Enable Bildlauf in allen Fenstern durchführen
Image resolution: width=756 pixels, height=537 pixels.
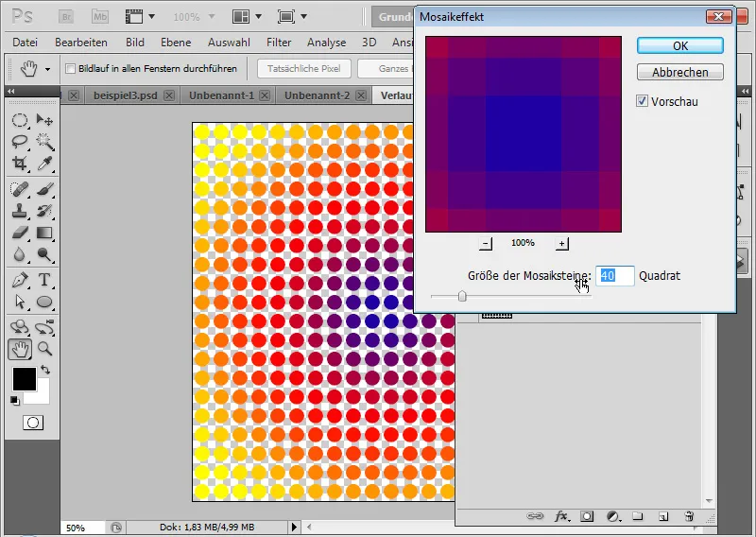click(70, 68)
